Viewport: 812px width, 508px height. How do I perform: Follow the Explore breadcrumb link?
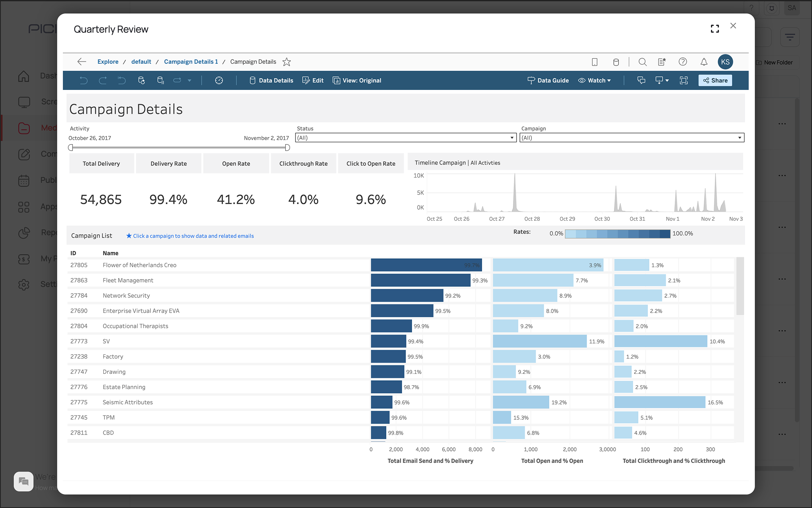[108, 62]
